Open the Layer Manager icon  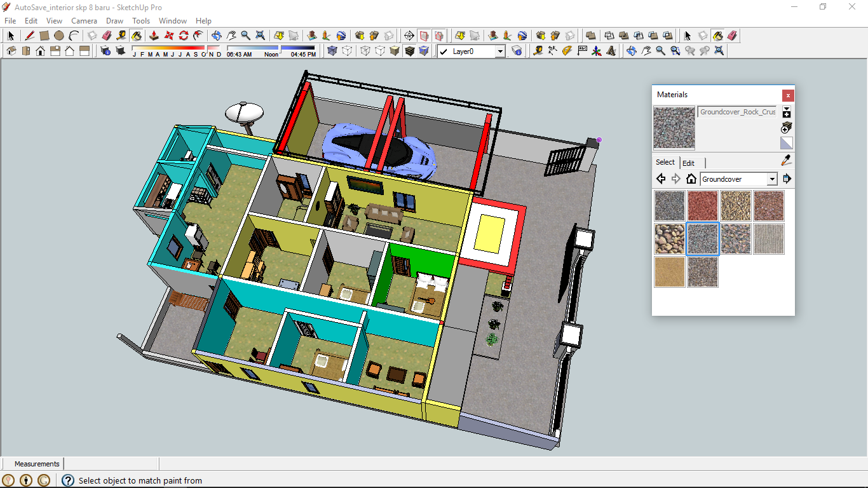click(517, 51)
